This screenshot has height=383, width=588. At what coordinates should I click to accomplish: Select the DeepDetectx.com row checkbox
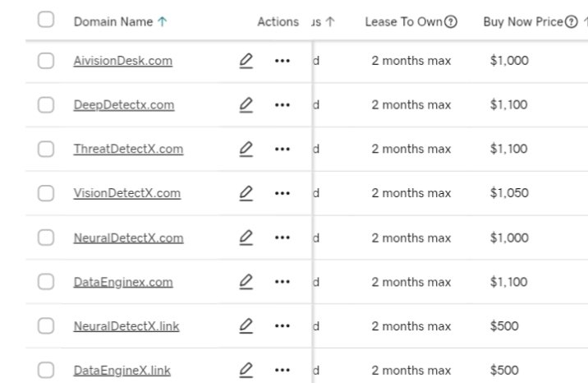click(x=46, y=105)
